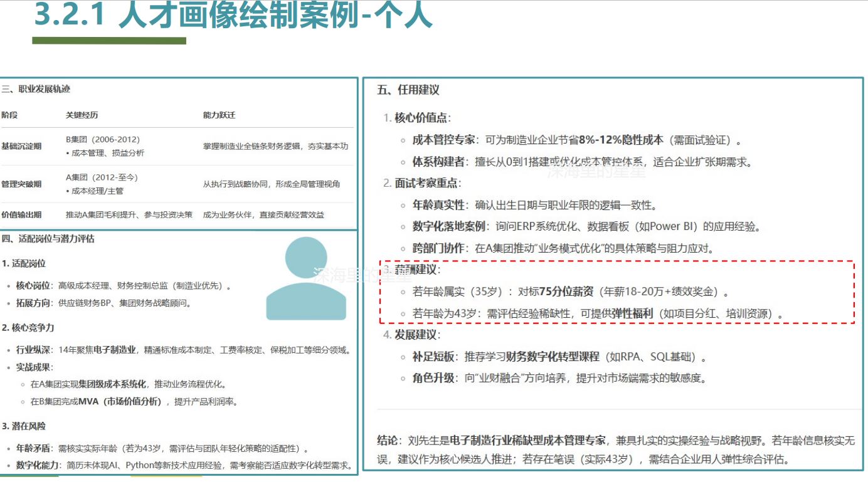Select the "年龄矛盾" risk line
The height and width of the screenshot is (482, 868).
point(162,449)
